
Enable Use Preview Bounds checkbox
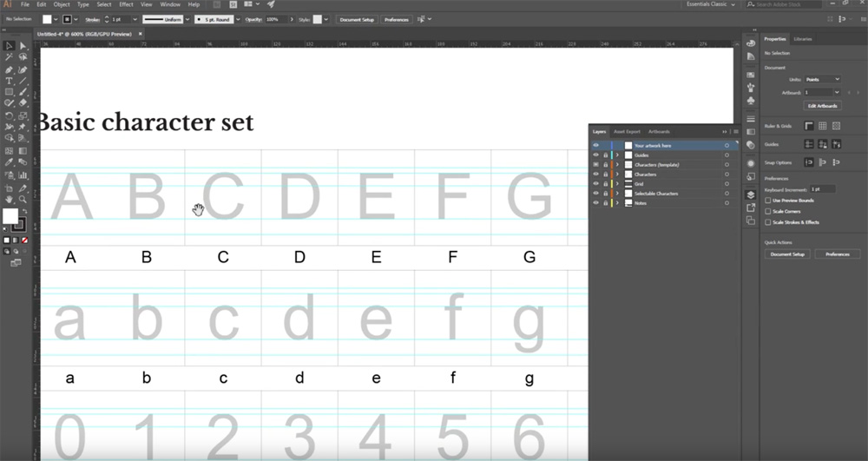(x=768, y=201)
